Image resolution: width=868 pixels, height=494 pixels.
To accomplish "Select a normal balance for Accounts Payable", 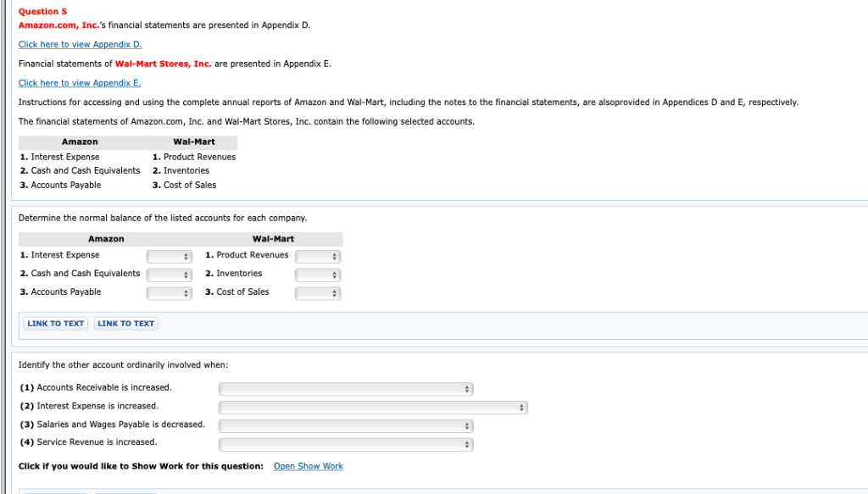I will (169, 291).
